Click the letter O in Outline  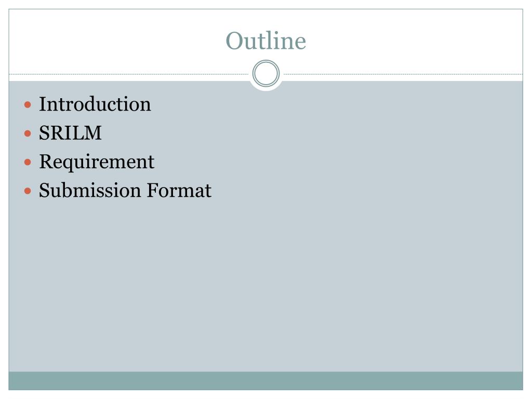point(235,41)
